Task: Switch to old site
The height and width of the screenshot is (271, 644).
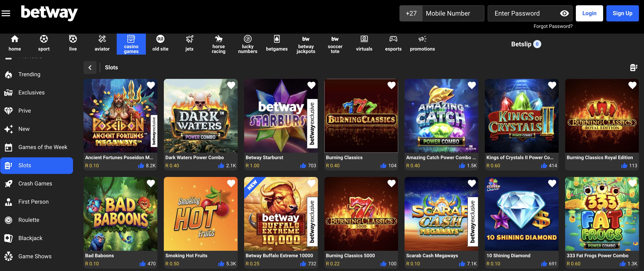Action: tap(160, 44)
